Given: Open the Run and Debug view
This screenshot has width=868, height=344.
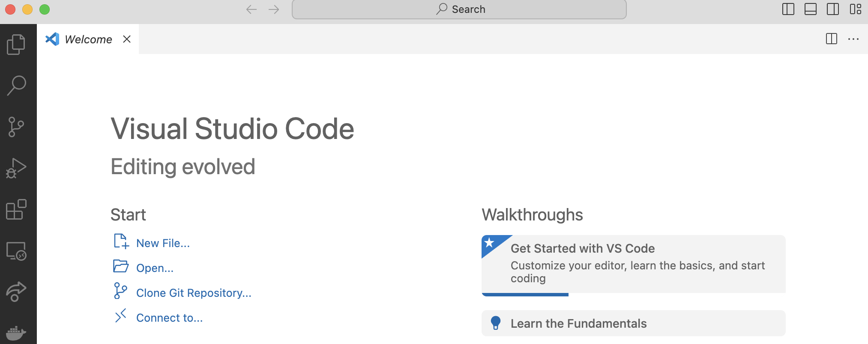Looking at the screenshot, I should (x=16, y=168).
